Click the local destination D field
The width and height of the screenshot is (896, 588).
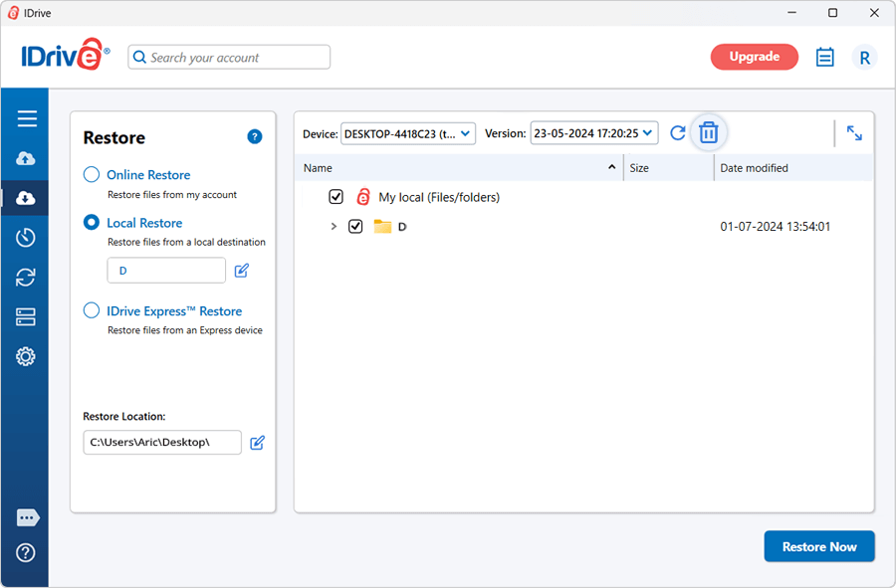(166, 270)
